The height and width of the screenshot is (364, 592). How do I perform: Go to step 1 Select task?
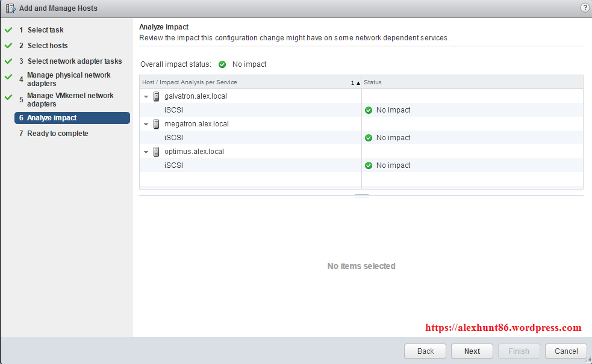(x=45, y=30)
